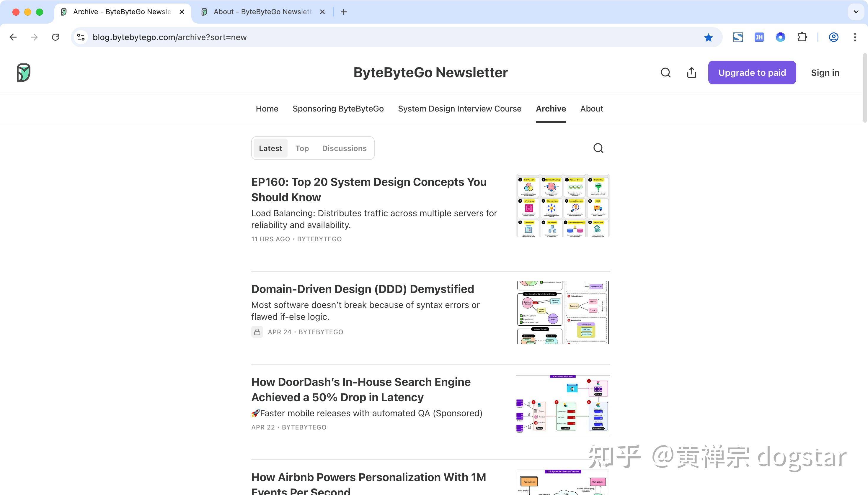Open the About nav item
868x495 pixels.
point(591,109)
